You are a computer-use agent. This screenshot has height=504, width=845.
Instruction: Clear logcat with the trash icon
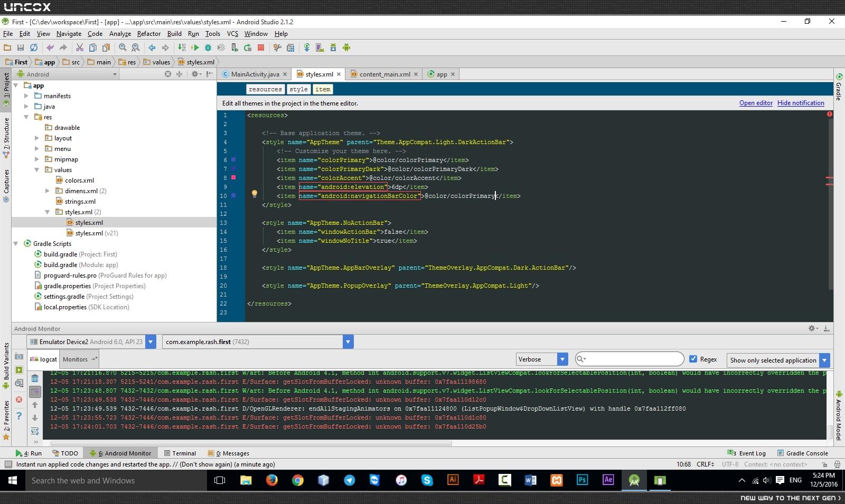(35, 378)
